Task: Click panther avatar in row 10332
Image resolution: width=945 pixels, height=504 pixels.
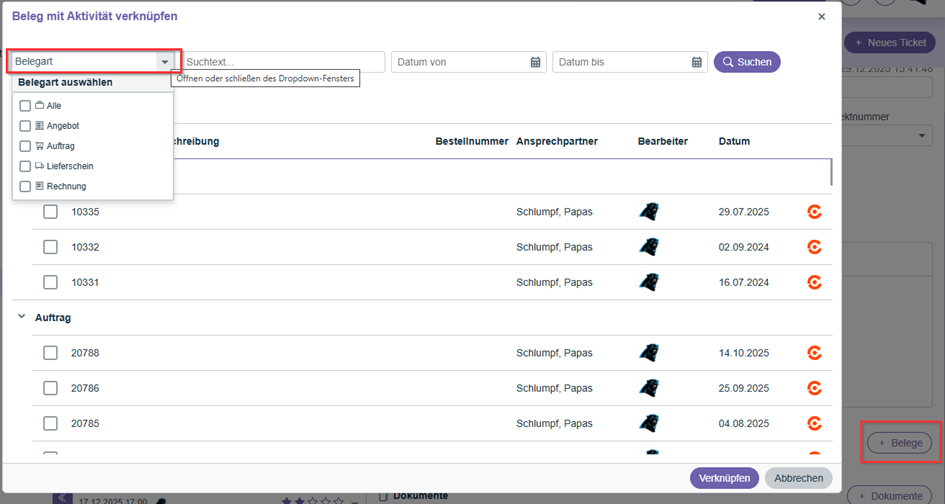Action: tap(649, 247)
